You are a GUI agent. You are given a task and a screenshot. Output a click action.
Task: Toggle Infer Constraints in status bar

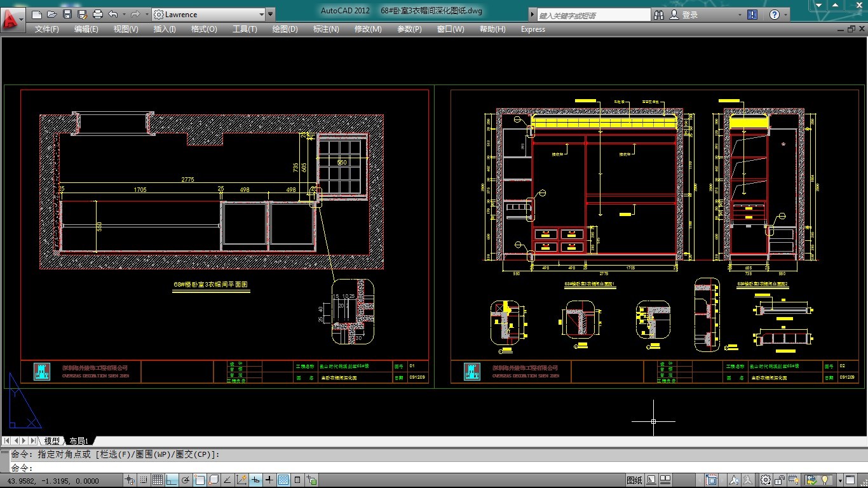point(130,480)
